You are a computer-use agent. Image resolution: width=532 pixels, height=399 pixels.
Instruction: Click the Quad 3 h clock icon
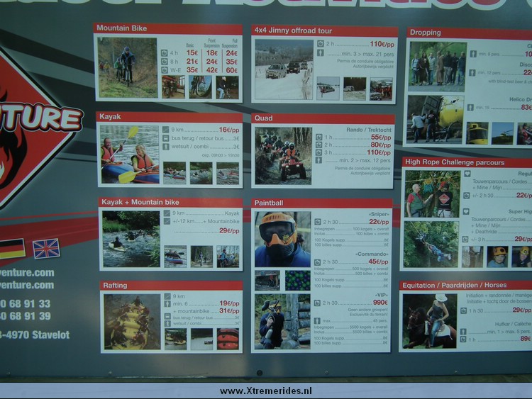click(x=318, y=152)
